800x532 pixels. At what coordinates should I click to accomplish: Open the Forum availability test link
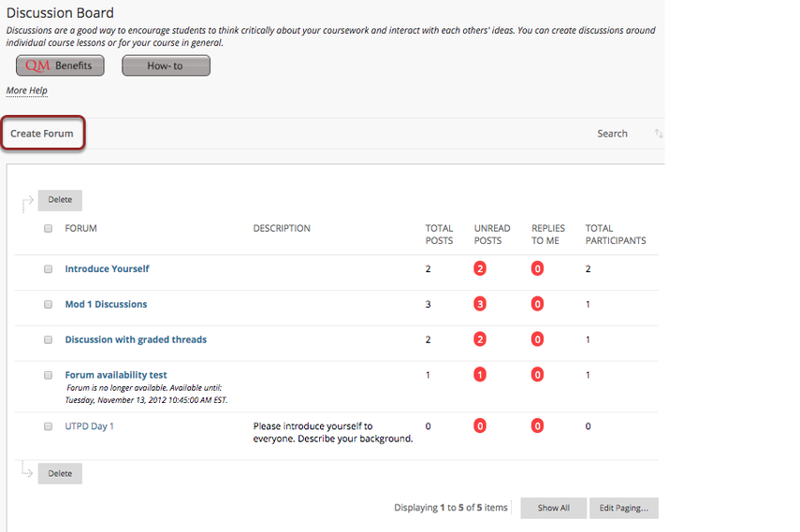(116, 375)
